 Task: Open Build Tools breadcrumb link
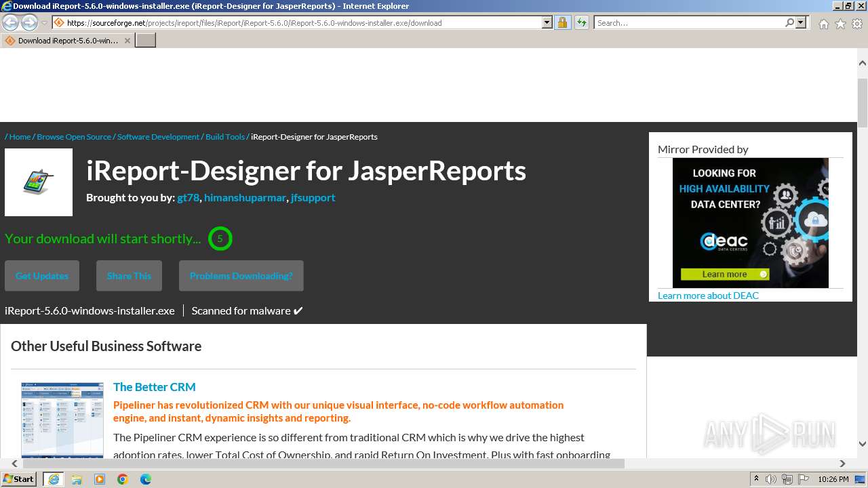[225, 136]
